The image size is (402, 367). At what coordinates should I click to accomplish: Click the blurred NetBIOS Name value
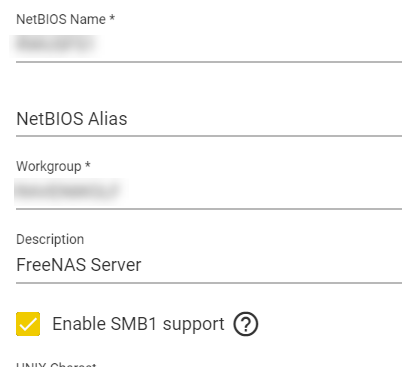pos(54,44)
